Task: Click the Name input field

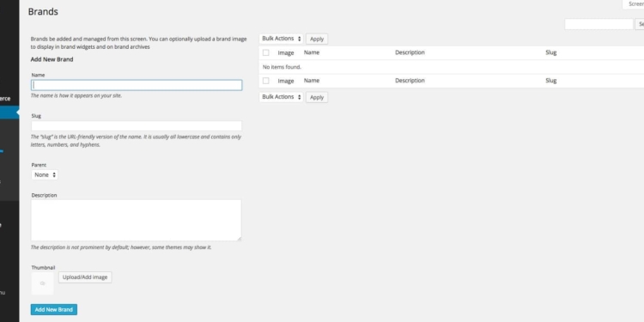Action: click(137, 85)
